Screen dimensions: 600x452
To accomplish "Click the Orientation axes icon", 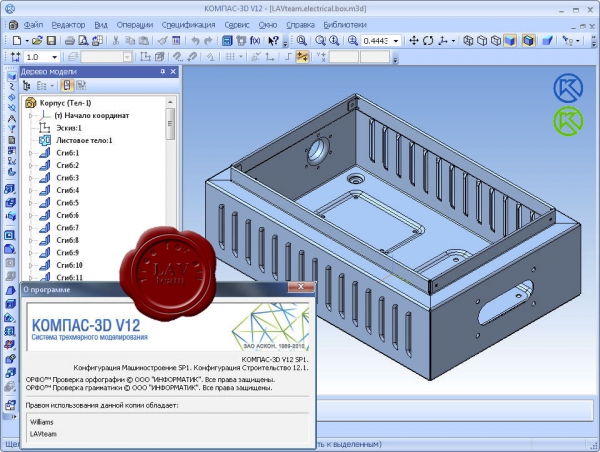I will [x=443, y=41].
